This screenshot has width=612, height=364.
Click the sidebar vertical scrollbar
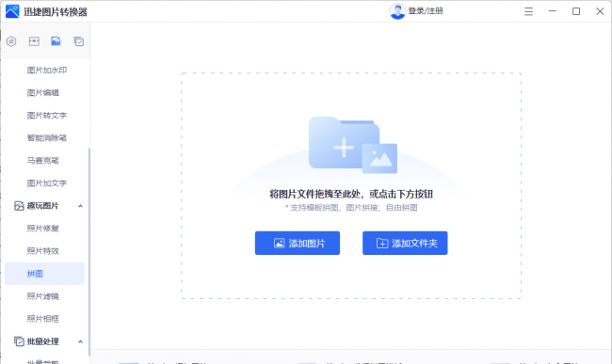pos(89,252)
